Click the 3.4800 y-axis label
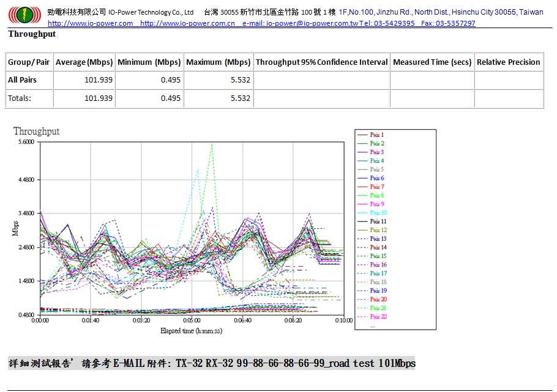 click(x=26, y=213)
